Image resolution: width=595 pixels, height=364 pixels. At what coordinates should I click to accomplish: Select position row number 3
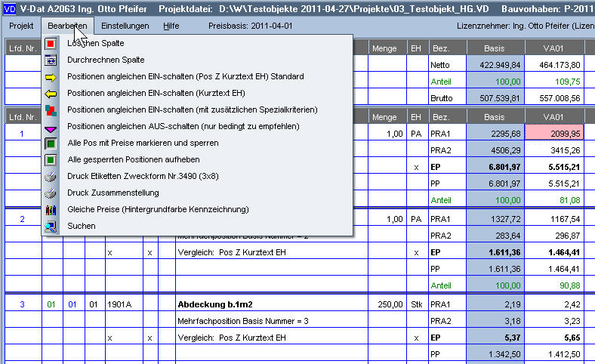(x=22, y=304)
